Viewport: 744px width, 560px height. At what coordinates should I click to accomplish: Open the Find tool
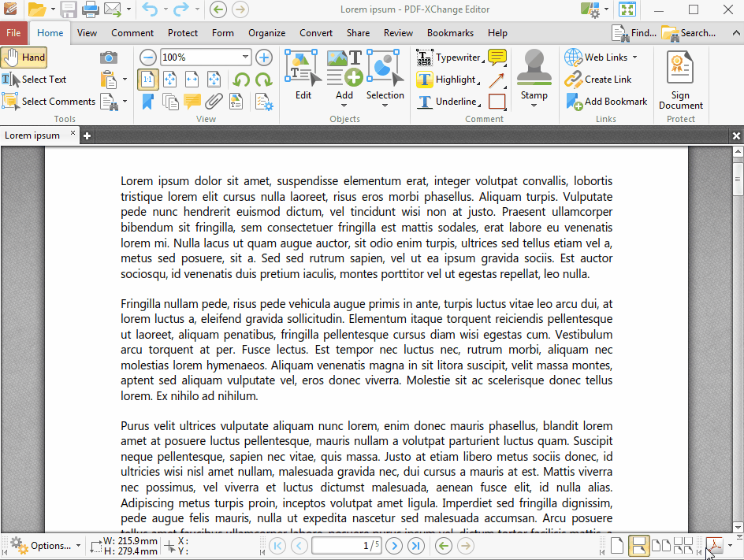tap(634, 33)
